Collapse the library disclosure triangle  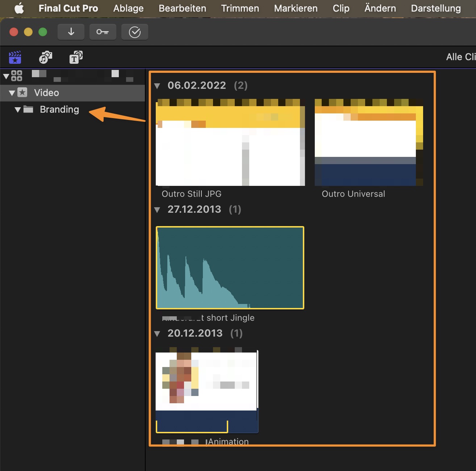tap(6, 76)
